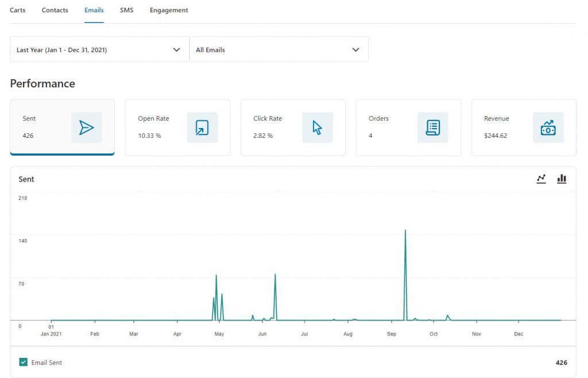Click the Sent chart title

pyautogui.click(x=26, y=179)
